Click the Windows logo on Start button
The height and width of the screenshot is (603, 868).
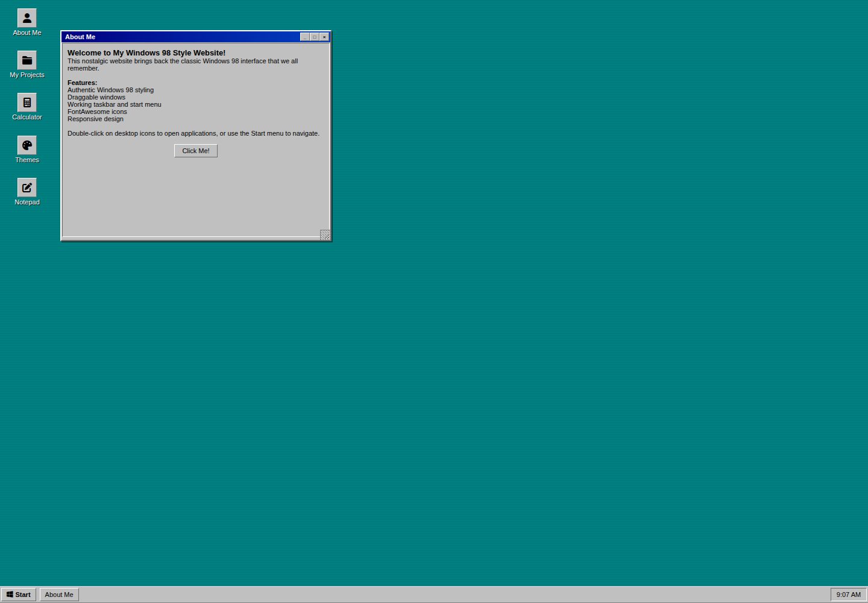click(10, 595)
